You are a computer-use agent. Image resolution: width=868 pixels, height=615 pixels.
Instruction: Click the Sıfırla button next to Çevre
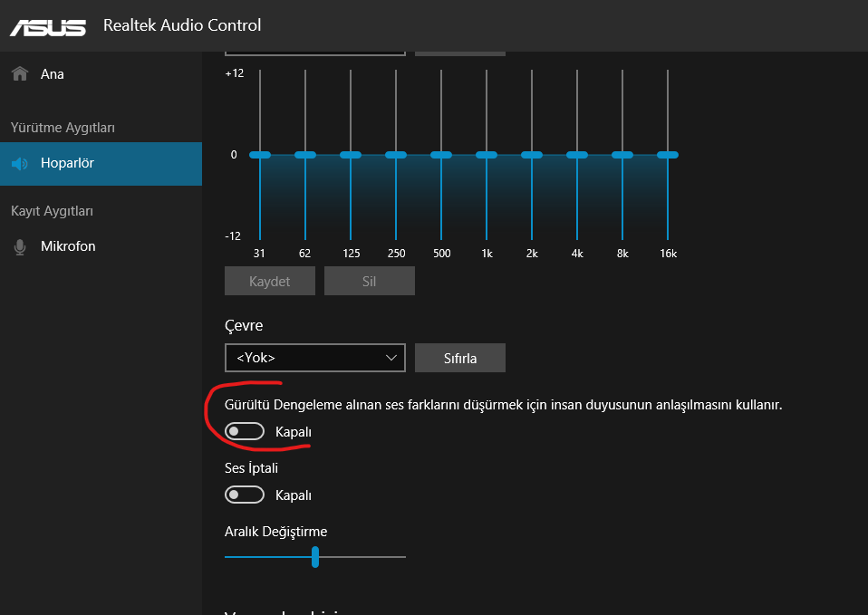tap(460, 358)
